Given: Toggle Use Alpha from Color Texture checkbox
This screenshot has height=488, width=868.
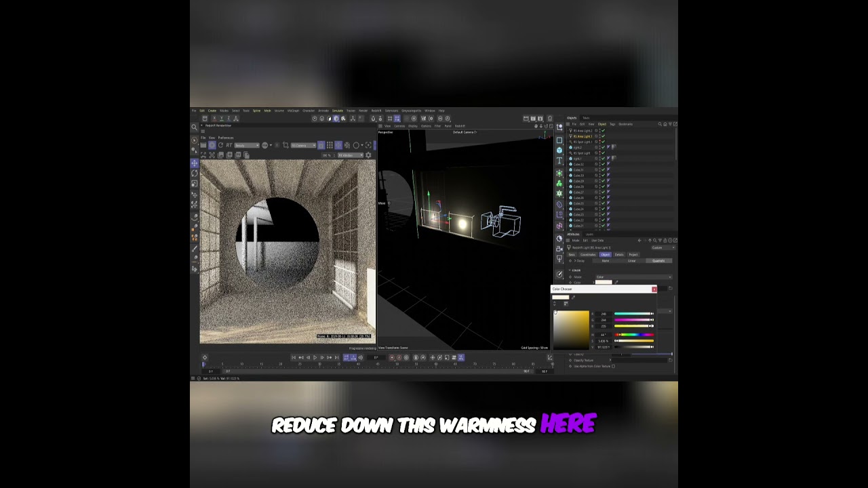Looking at the screenshot, I should pos(614,366).
